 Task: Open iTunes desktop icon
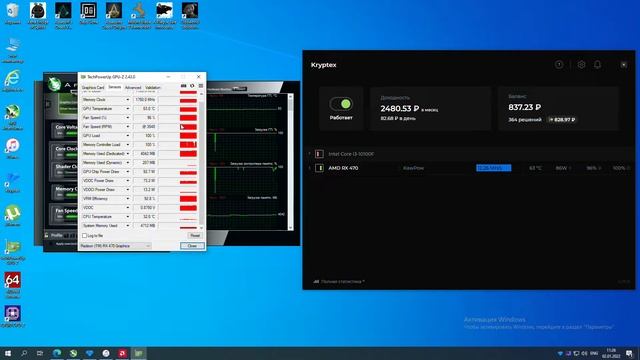pyautogui.click(x=13, y=148)
